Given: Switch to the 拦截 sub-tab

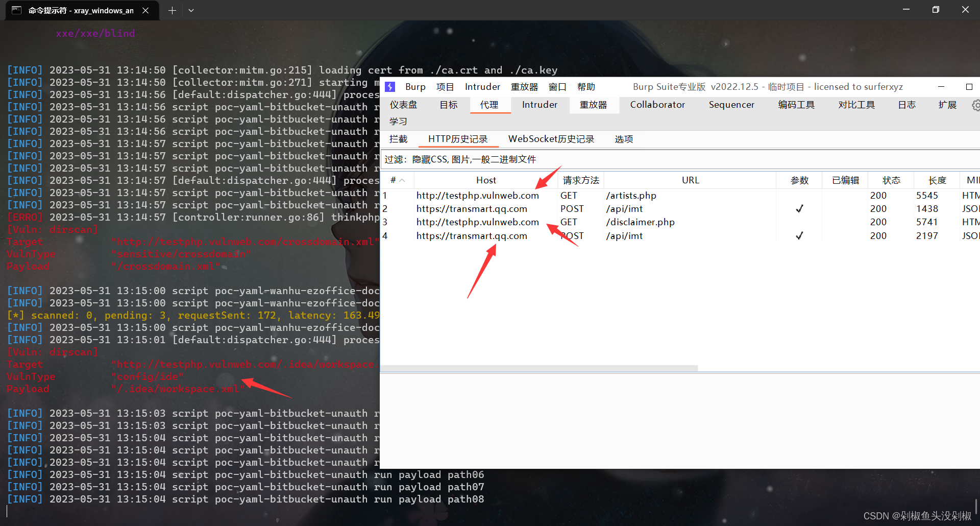Looking at the screenshot, I should pos(398,139).
